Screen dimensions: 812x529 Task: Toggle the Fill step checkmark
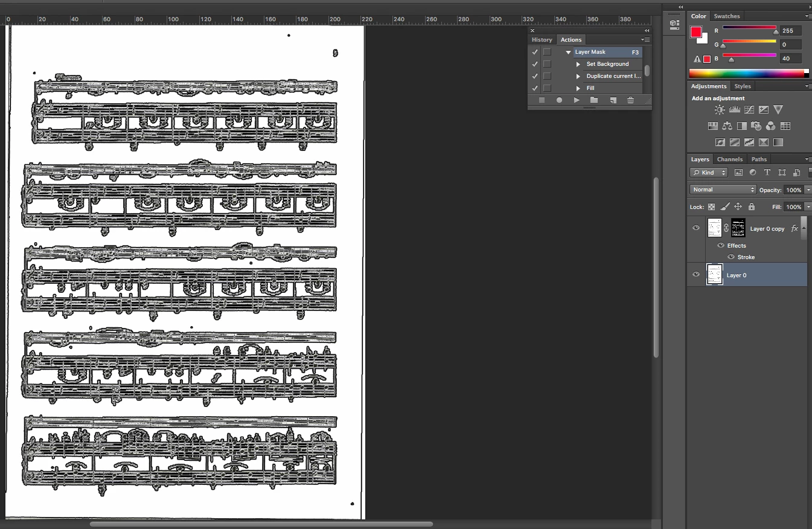(x=534, y=88)
